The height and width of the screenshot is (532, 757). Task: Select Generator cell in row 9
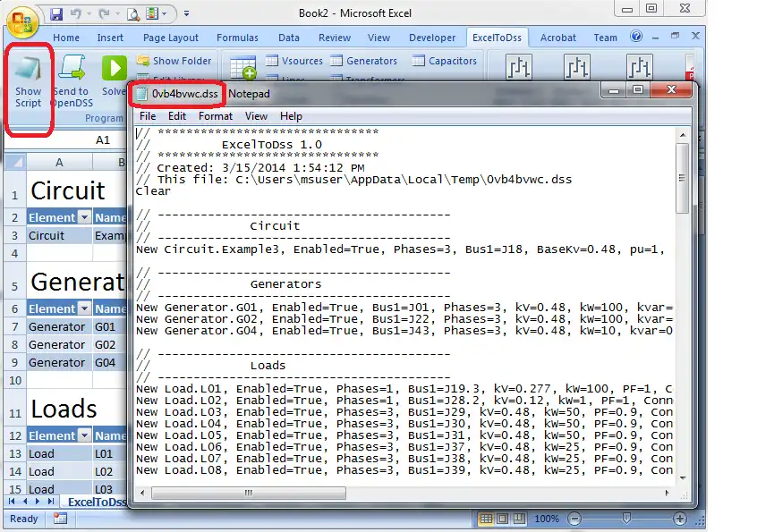pyautogui.click(x=59, y=362)
